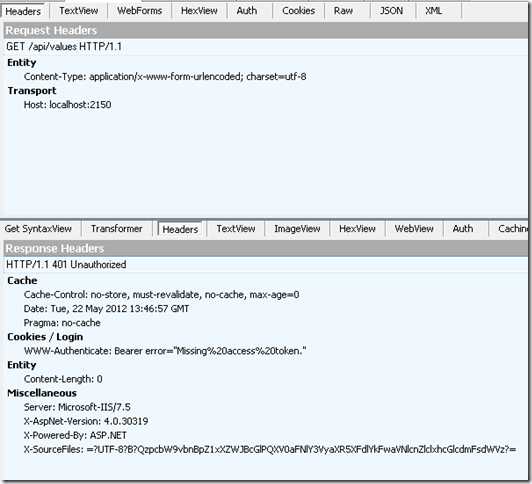Select the X-AspNet-Version header row
The image size is (532, 484).
click(86, 422)
